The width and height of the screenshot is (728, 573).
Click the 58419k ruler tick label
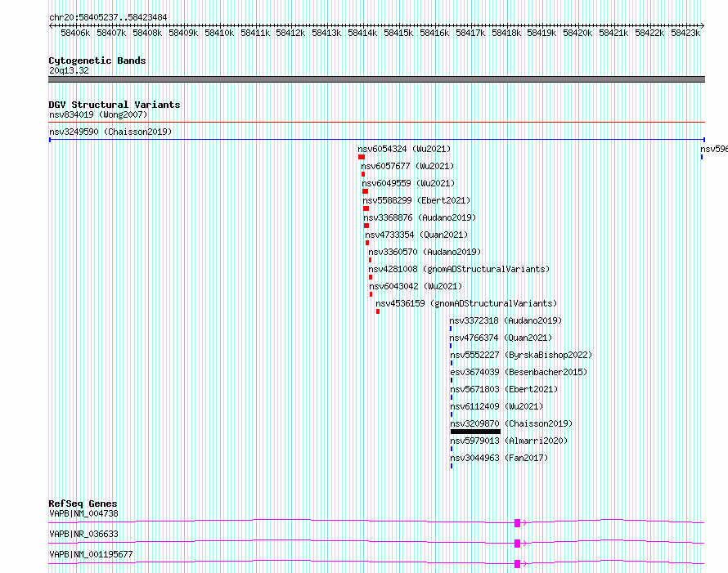tap(542, 33)
